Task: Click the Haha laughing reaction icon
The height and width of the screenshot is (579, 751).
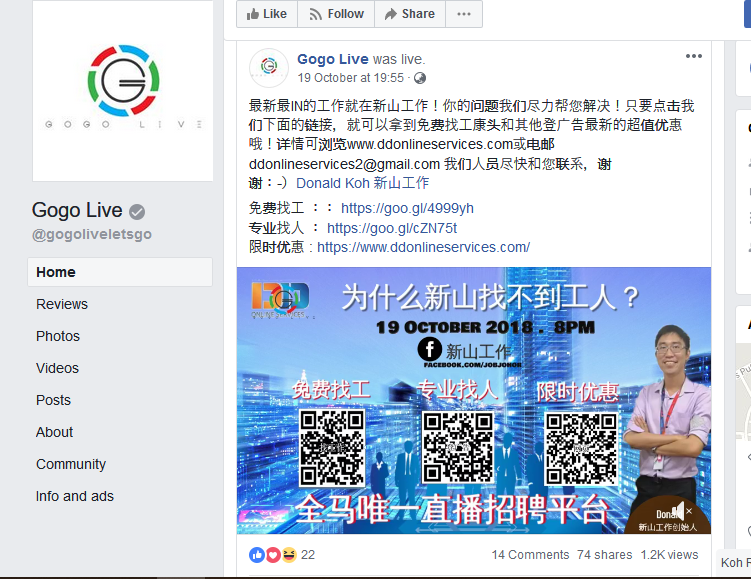Action: (289, 555)
